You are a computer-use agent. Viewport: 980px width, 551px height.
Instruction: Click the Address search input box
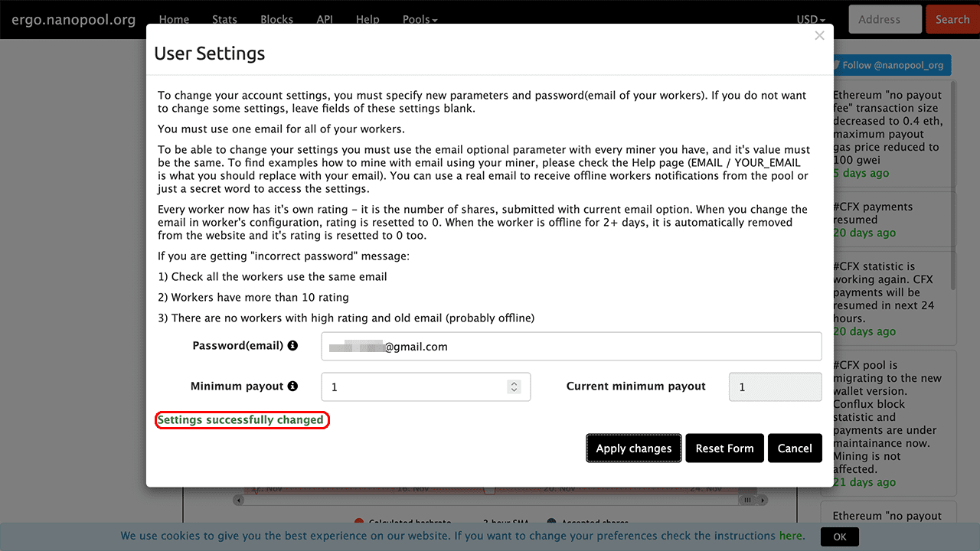coord(884,20)
